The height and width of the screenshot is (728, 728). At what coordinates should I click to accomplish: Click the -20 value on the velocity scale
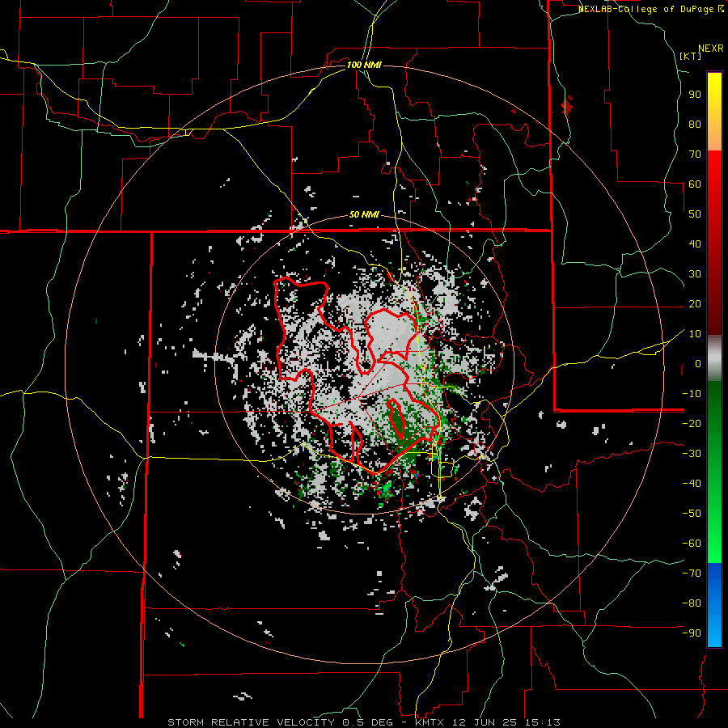coord(692,423)
